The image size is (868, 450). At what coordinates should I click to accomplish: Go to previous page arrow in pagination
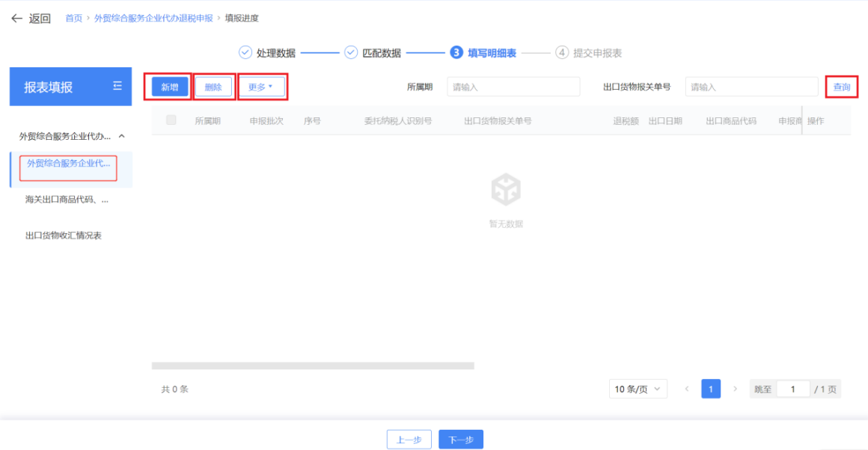pos(687,389)
